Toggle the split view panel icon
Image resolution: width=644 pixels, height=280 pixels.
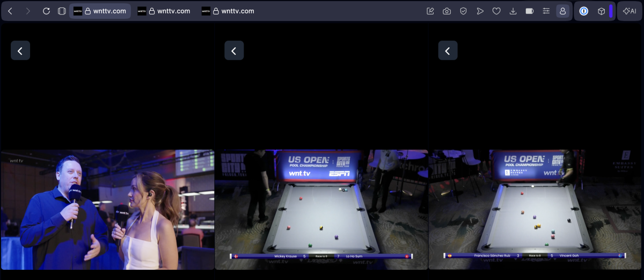[62, 11]
